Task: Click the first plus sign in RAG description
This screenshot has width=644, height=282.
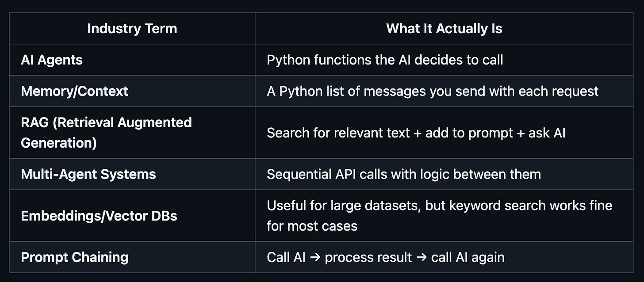Action: [x=418, y=133]
